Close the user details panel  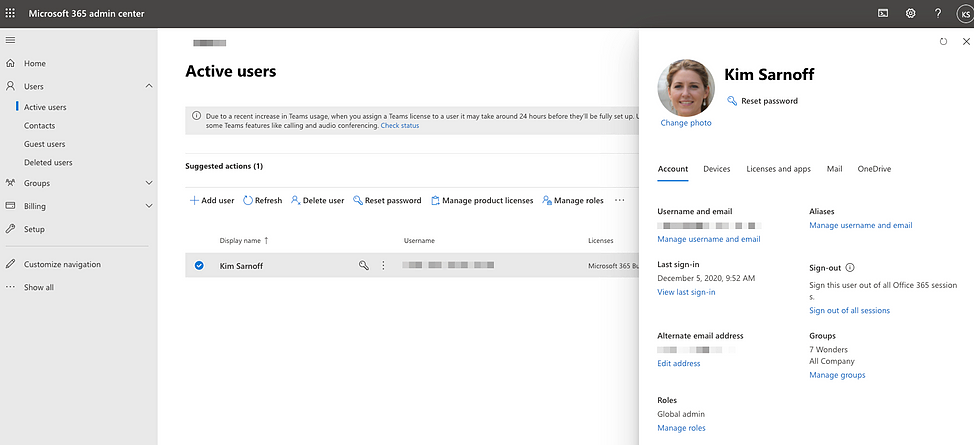click(966, 42)
